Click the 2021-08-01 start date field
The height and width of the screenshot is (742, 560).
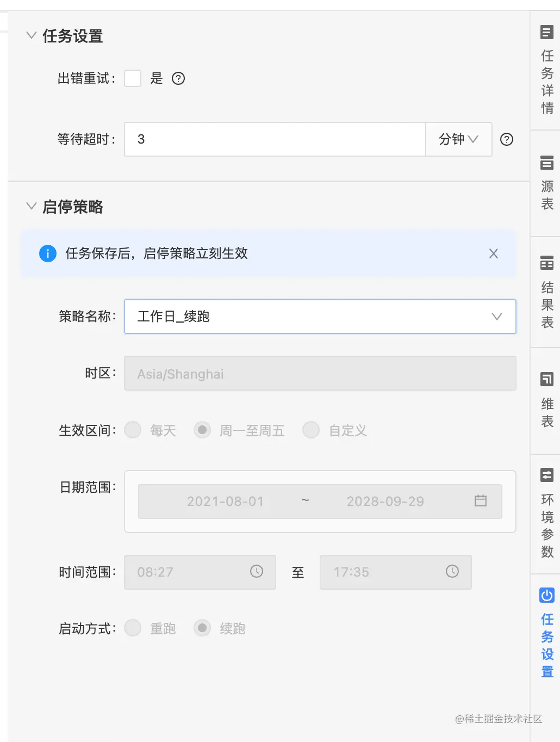click(225, 501)
